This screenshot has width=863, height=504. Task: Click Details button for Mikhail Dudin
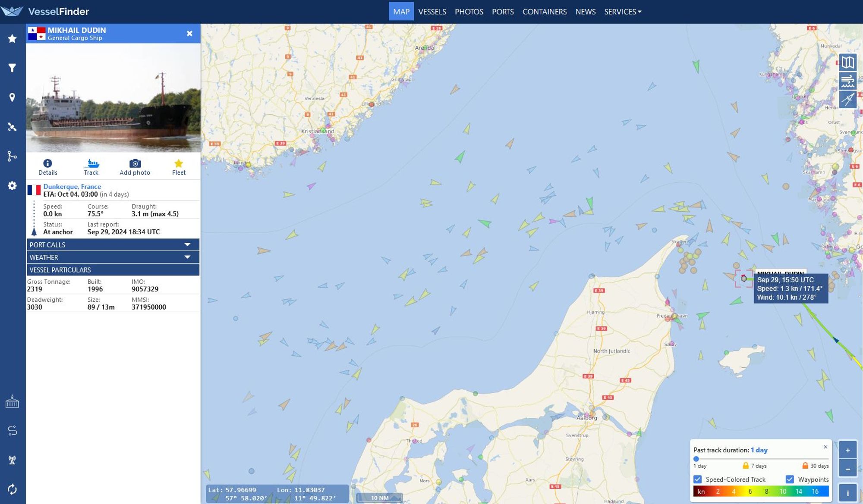click(48, 166)
